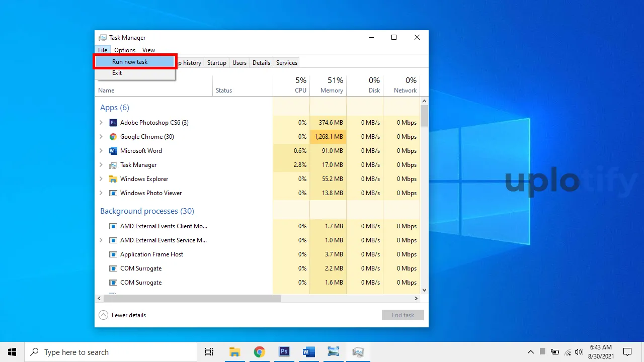Sort by the Disk column header
The width and height of the screenshot is (644, 362).
[365, 85]
